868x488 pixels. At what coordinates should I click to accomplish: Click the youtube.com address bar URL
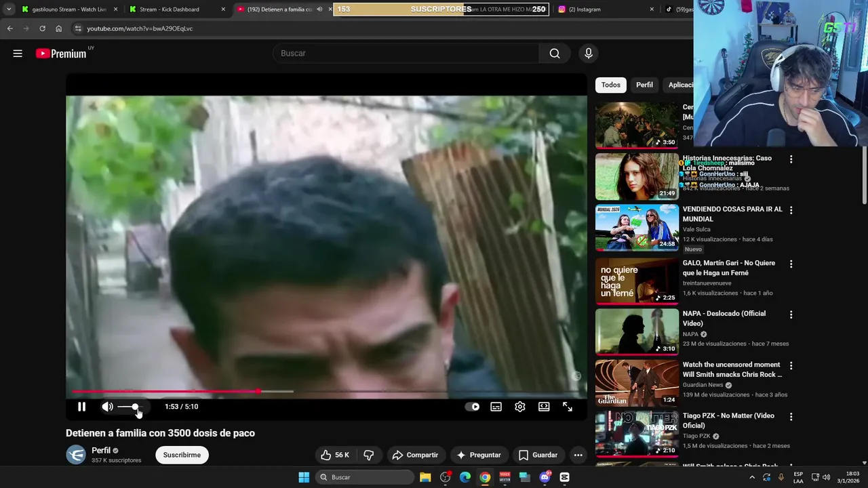click(x=140, y=28)
